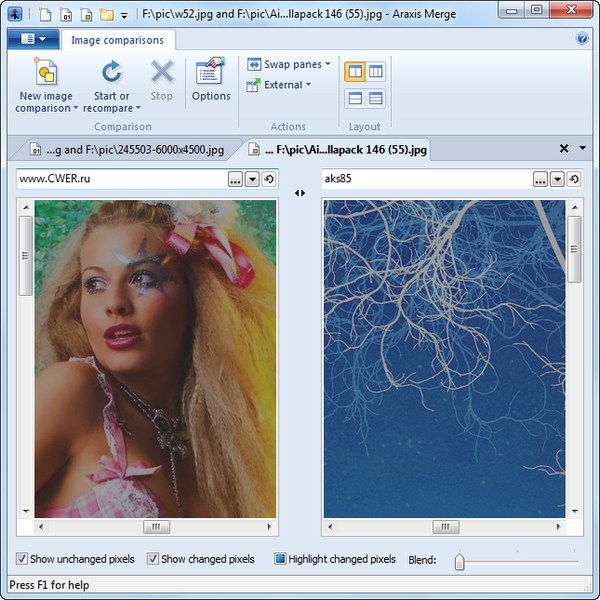Toggle Show changed pixels checkbox

tap(153, 559)
